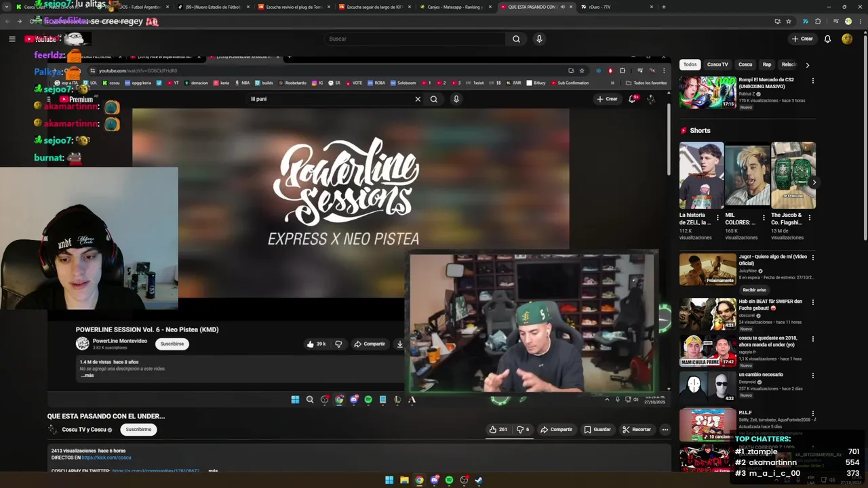Create a clip with Recortar
868x488 pixels.
(636, 429)
